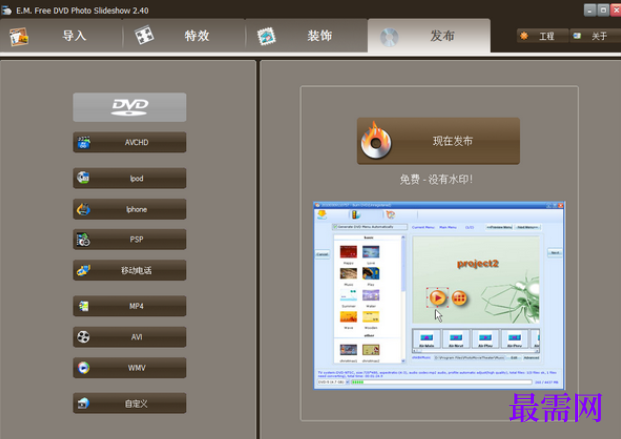This screenshot has width=621, height=439.
Task: Select DVD output format
Action: (x=130, y=107)
